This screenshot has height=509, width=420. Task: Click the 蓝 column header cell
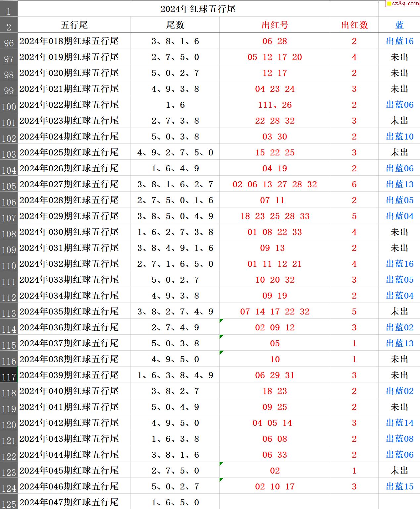pyautogui.click(x=399, y=25)
